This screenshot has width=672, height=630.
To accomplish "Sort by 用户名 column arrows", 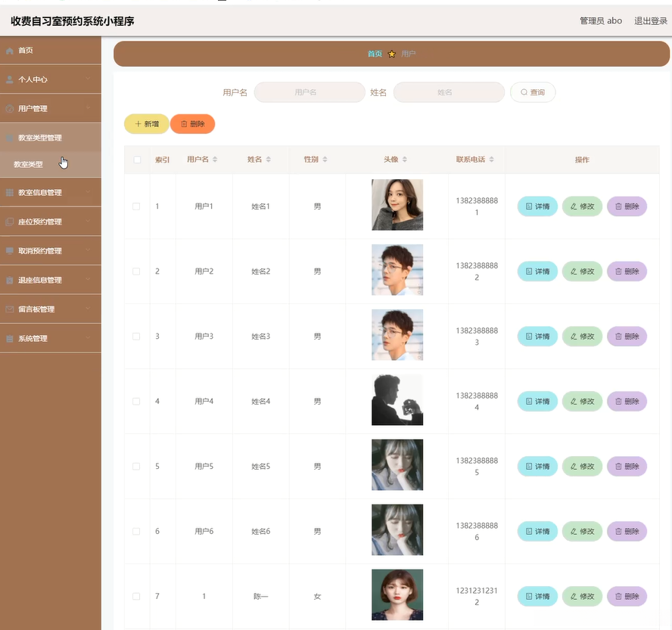I will click(215, 160).
